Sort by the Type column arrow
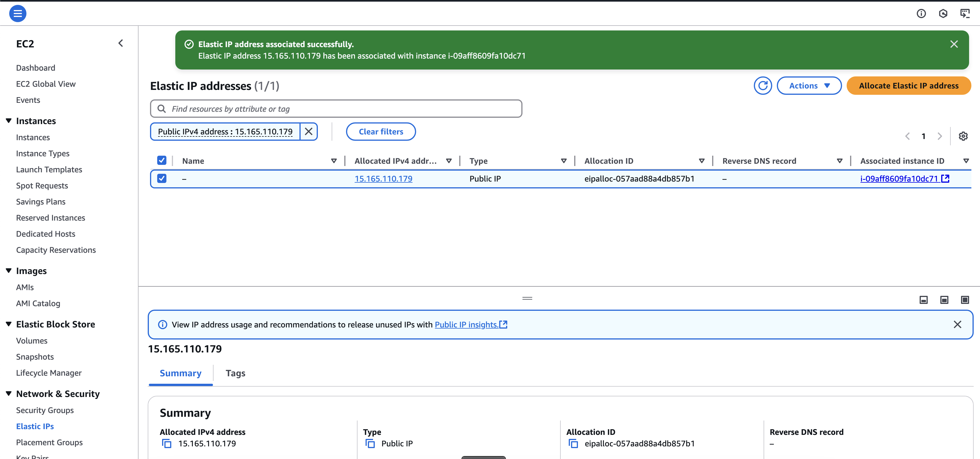980x459 pixels. pos(563,161)
